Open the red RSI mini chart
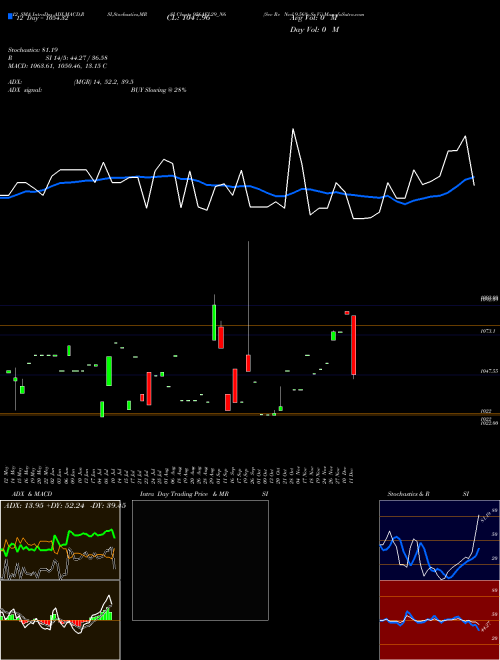The height and width of the screenshot is (660, 500). click(x=439, y=620)
